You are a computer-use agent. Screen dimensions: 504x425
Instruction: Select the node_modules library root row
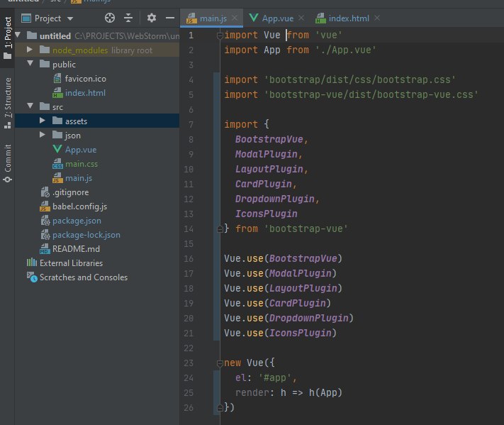pyautogui.click(x=97, y=50)
